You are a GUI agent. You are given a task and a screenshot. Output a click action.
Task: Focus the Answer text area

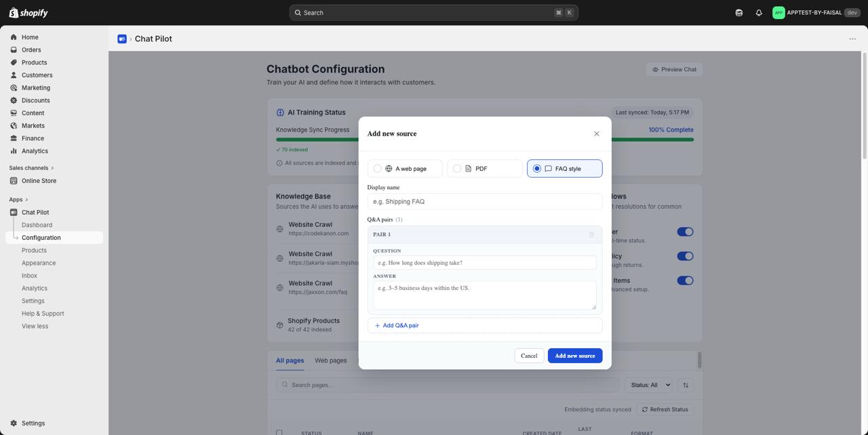click(x=485, y=295)
